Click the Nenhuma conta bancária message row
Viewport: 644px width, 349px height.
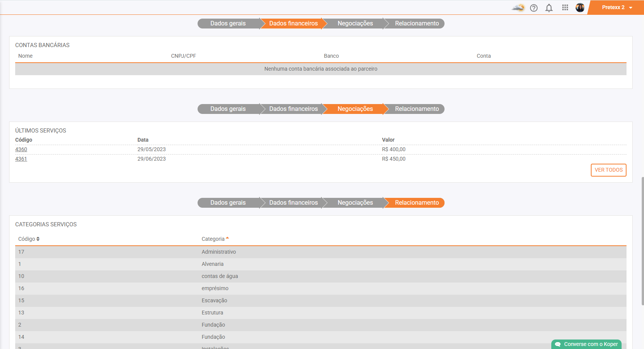(x=321, y=69)
